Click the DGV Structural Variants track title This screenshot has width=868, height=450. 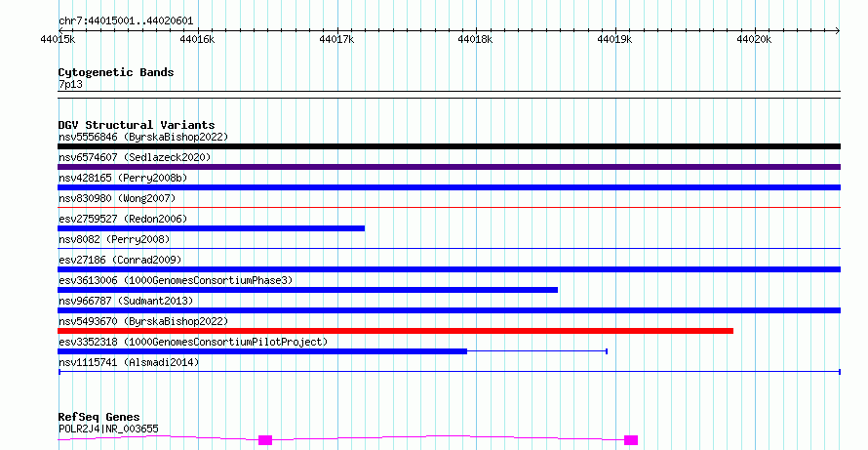pos(137,125)
